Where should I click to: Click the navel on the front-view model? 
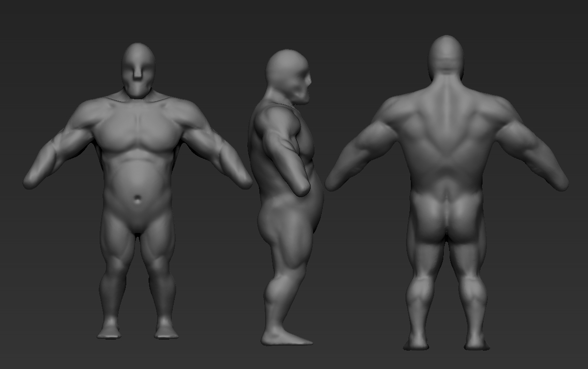click(x=138, y=199)
